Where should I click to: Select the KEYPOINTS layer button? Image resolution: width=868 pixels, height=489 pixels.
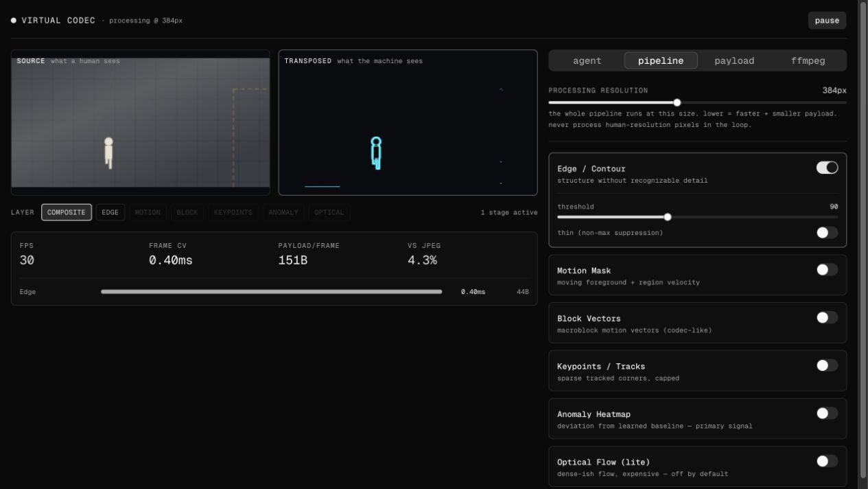(x=233, y=212)
